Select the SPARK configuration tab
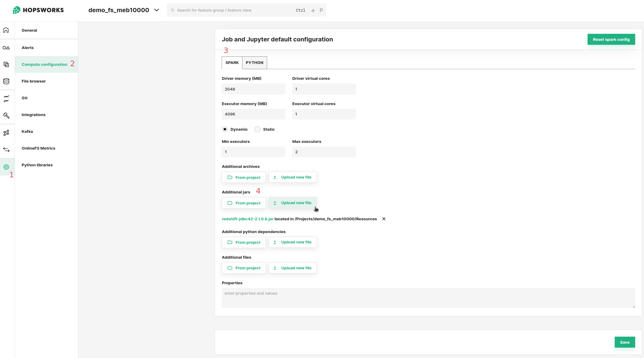 pos(232,62)
